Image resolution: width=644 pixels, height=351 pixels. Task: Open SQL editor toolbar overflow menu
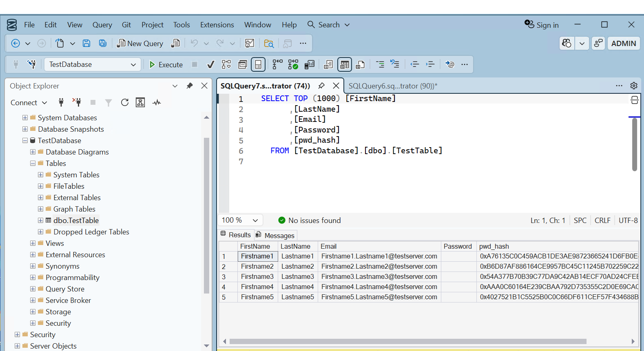(x=465, y=64)
